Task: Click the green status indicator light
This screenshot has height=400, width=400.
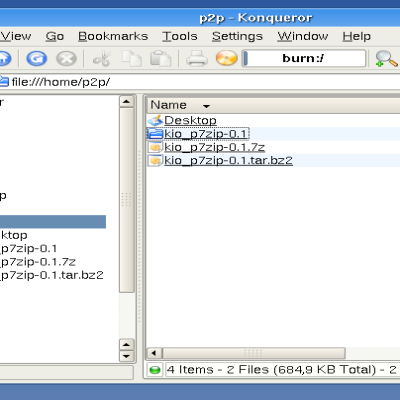Action: click(155, 370)
